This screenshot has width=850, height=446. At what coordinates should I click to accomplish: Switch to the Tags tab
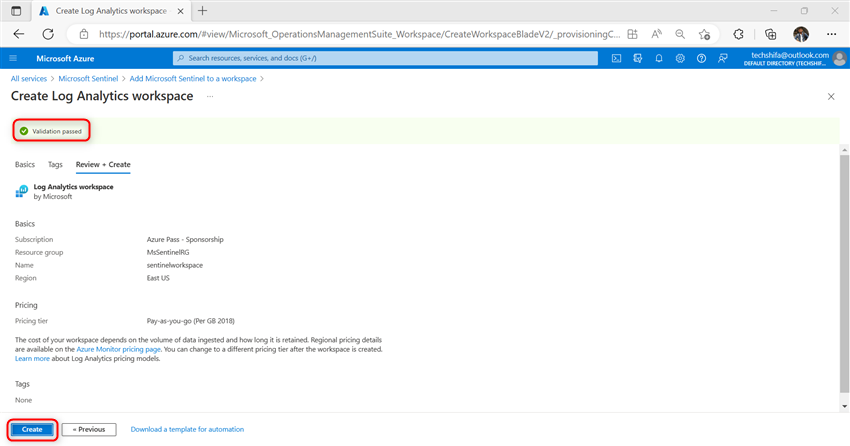tap(55, 164)
